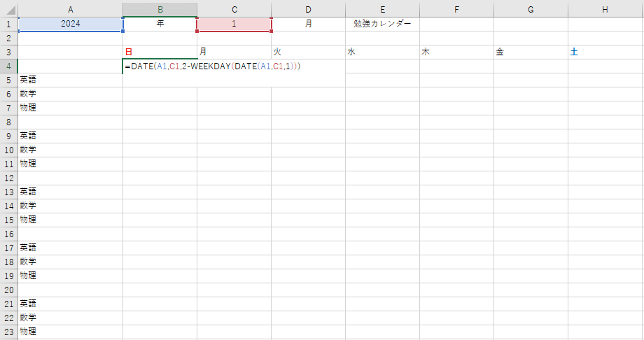Click the 金 Friday header cell
The image size is (644, 340).
click(531, 52)
